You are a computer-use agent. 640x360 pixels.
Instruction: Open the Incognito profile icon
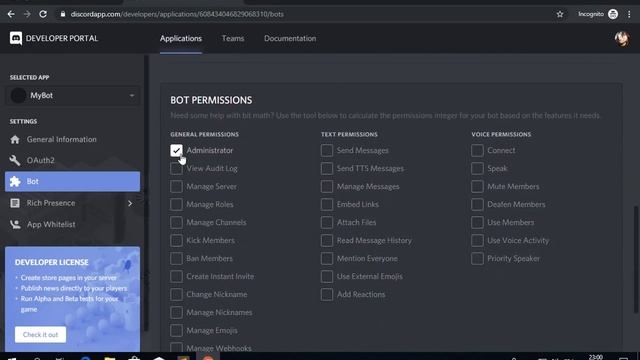click(x=613, y=14)
